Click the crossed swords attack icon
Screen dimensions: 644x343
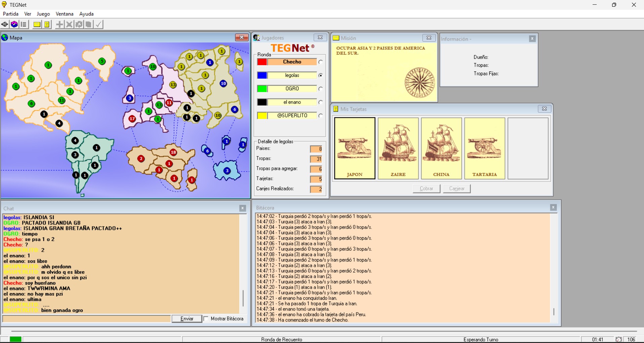pyautogui.click(x=69, y=24)
